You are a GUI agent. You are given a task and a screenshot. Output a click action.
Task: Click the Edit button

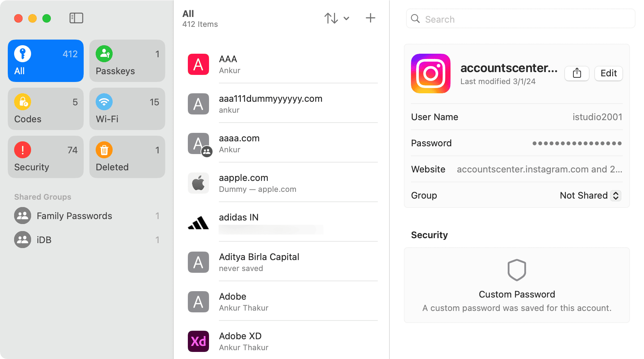[x=608, y=73]
